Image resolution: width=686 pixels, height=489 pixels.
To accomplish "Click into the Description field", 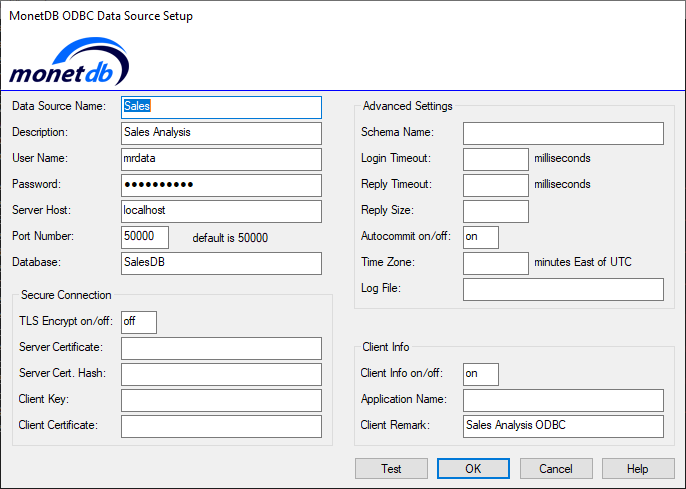I will point(221,133).
